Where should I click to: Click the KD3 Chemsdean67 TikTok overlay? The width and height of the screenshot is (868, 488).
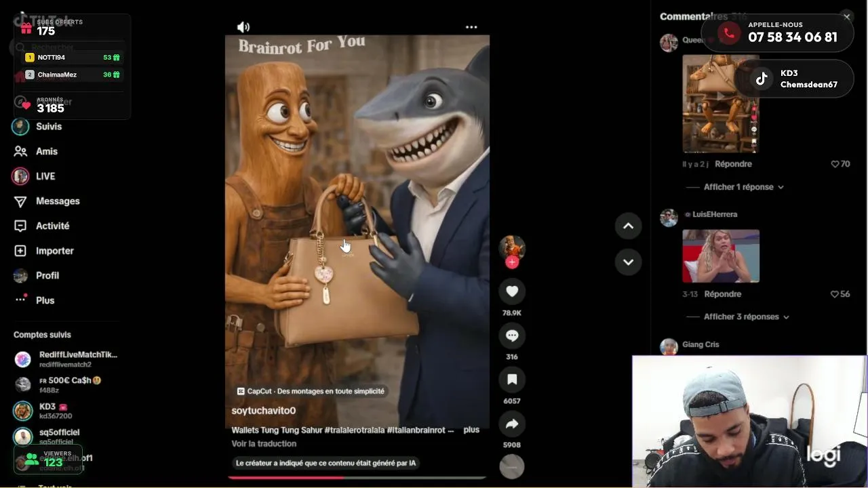tap(793, 79)
